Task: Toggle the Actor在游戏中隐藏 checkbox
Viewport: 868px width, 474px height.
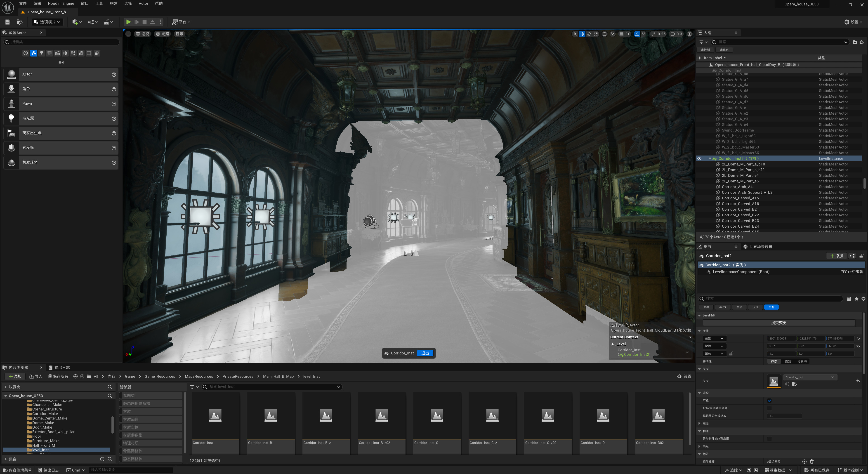Action: (769, 408)
